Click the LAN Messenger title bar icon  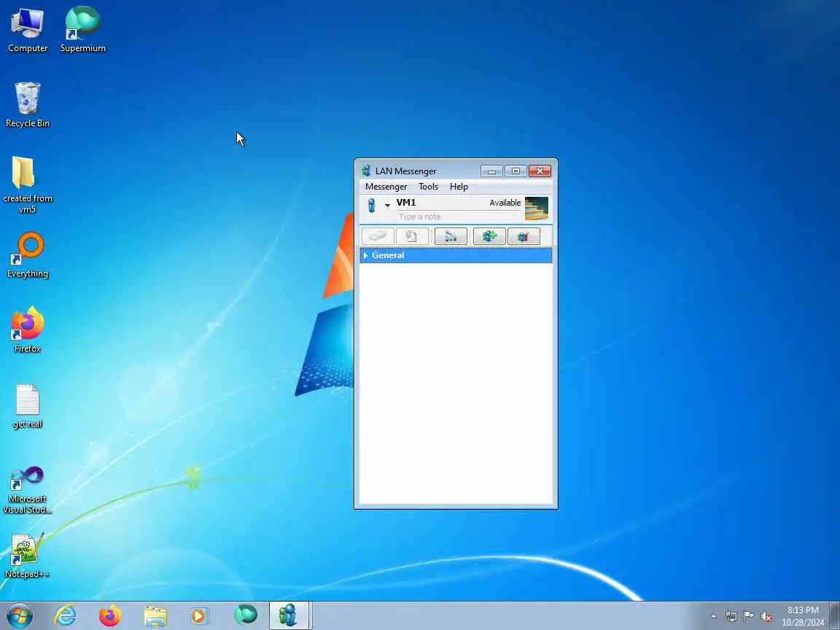coord(367,171)
